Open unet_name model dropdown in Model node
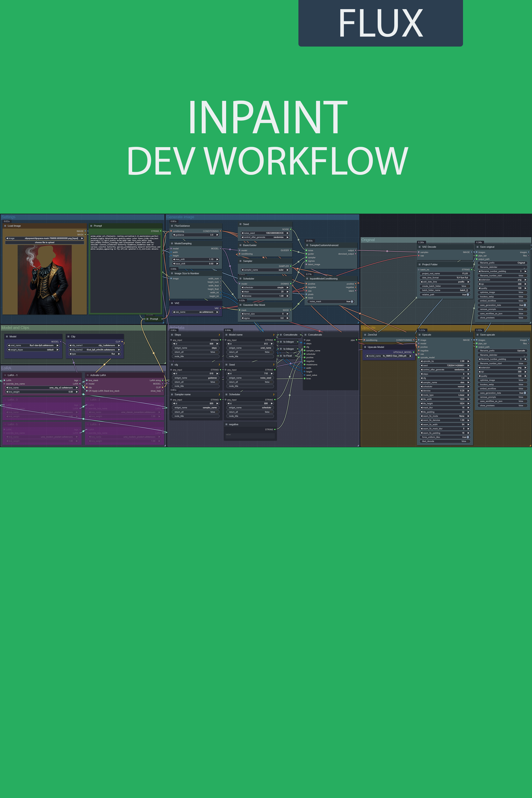The height and width of the screenshot is (798, 532). coord(33,346)
